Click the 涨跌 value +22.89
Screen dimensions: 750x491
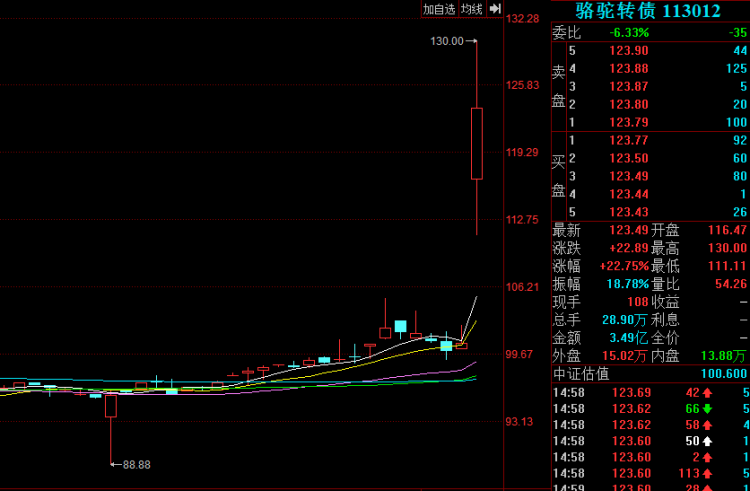628,248
